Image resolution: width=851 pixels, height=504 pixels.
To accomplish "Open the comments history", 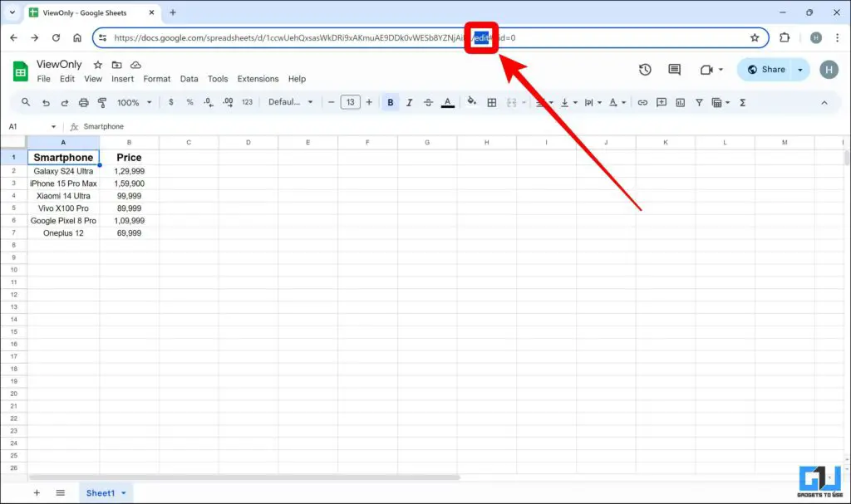I will 674,70.
